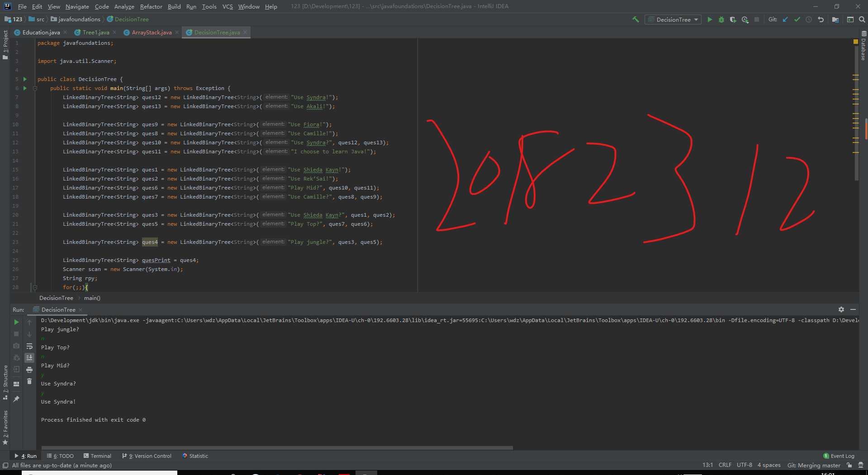The image size is (868, 475).
Task: Collapse the for loop fold marker
Action: pyautogui.click(x=35, y=287)
